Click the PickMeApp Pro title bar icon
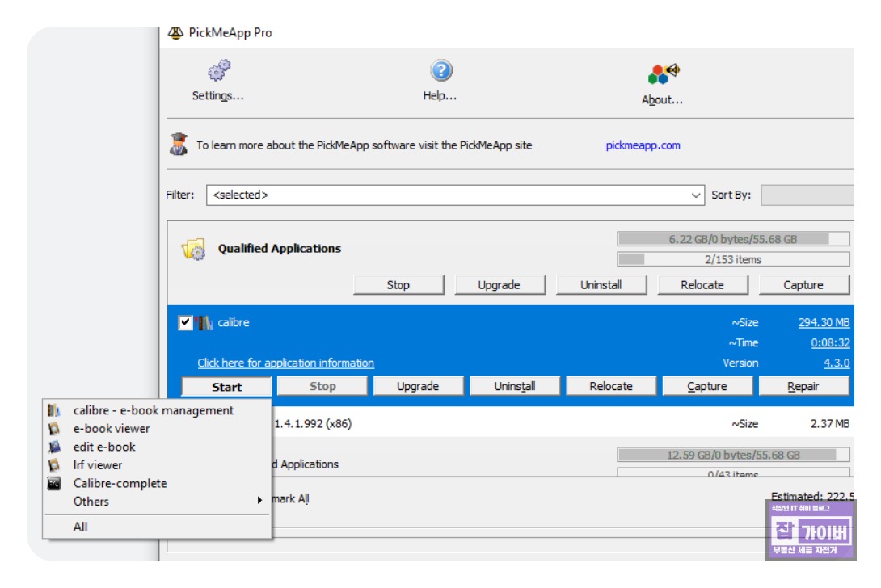Screen dimensions: 881x588 [175, 33]
